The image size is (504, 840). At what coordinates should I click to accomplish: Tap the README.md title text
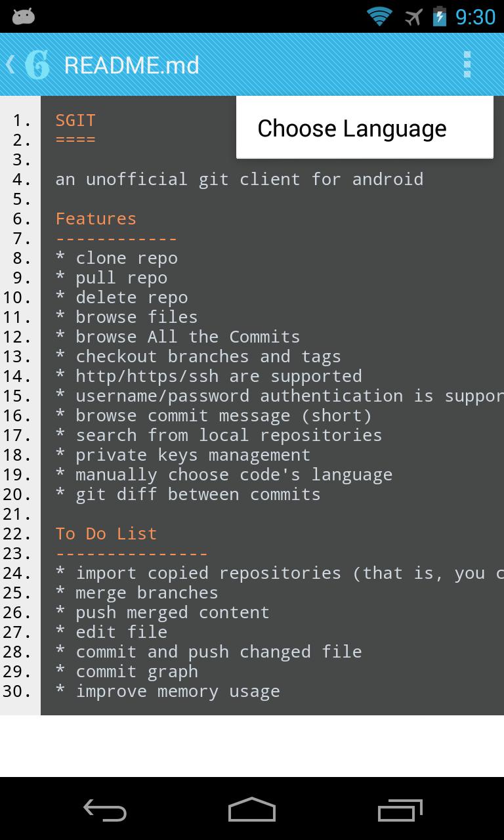(x=131, y=65)
